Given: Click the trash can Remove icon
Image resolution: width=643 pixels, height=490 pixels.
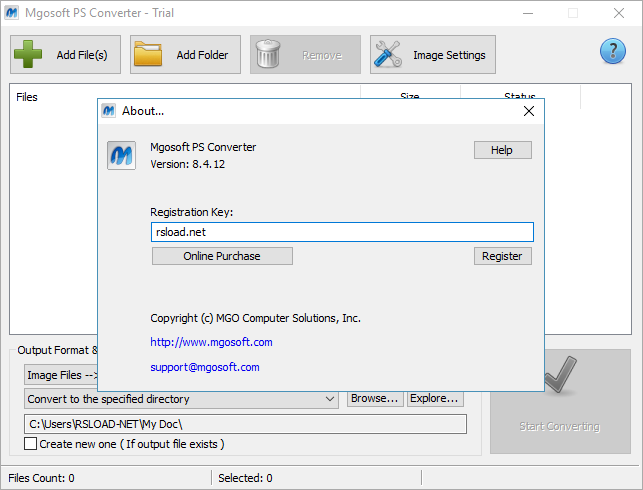Looking at the screenshot, I should click(268, 54).
